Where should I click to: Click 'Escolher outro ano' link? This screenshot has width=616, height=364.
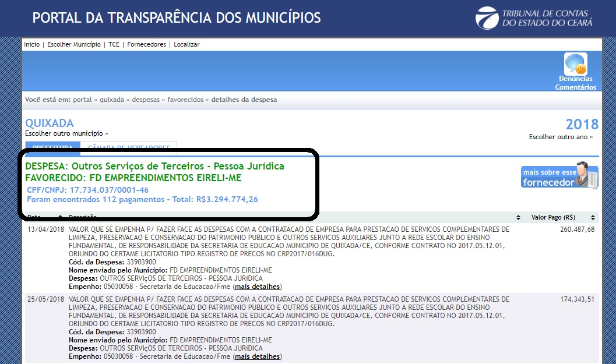[x=561, y=137]
